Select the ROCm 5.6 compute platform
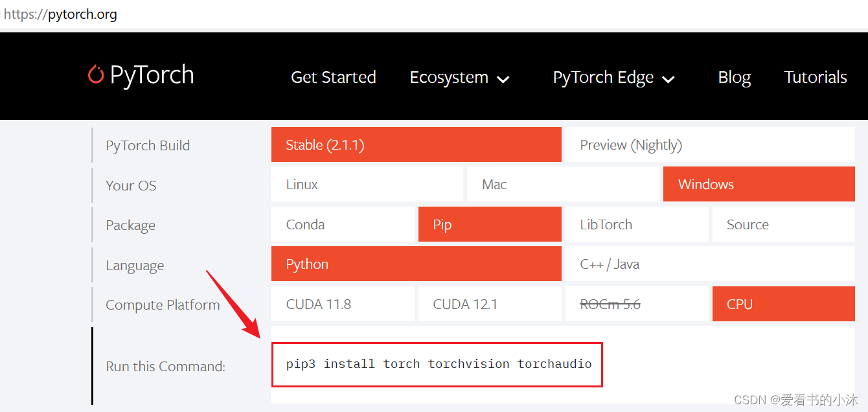The width and height of the screenshot is (868, 412). [x=637, y=304]
